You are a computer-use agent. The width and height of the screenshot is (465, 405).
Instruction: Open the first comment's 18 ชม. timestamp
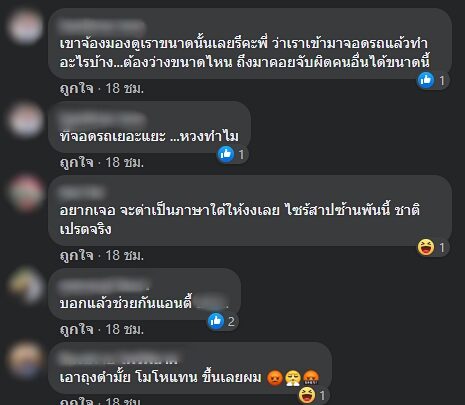pos(125,89)
